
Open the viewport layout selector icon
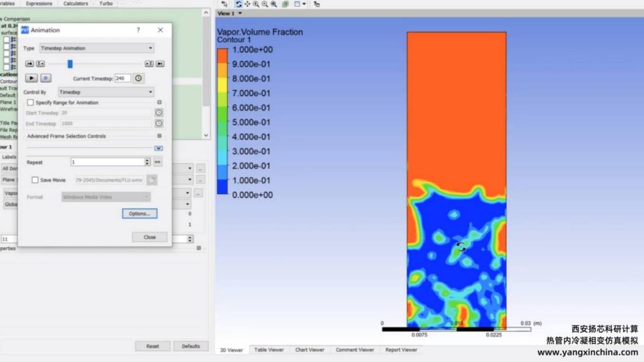[x=297, y=4]
